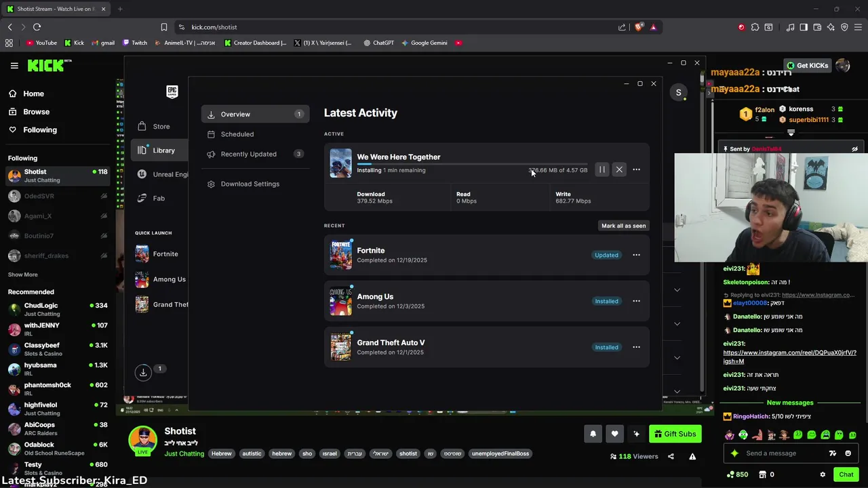This screenshot has width=868, height=488.
Task: Click the Send a message field
Action: point(784,453)
